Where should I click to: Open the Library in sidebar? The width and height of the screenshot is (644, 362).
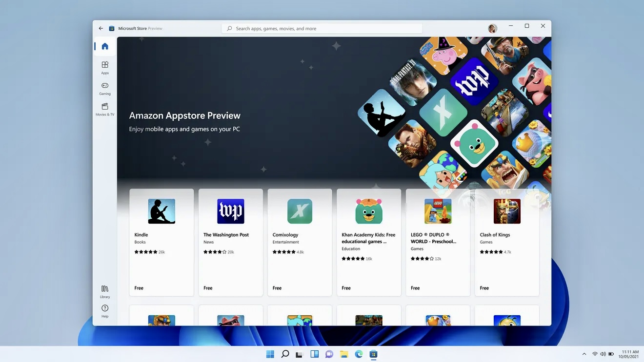[x=105, y=291]
